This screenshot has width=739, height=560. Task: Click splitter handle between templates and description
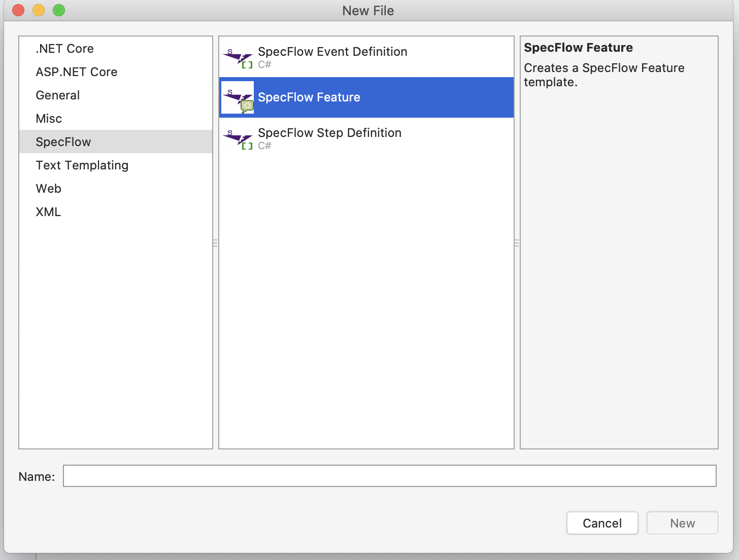(517, 243)
